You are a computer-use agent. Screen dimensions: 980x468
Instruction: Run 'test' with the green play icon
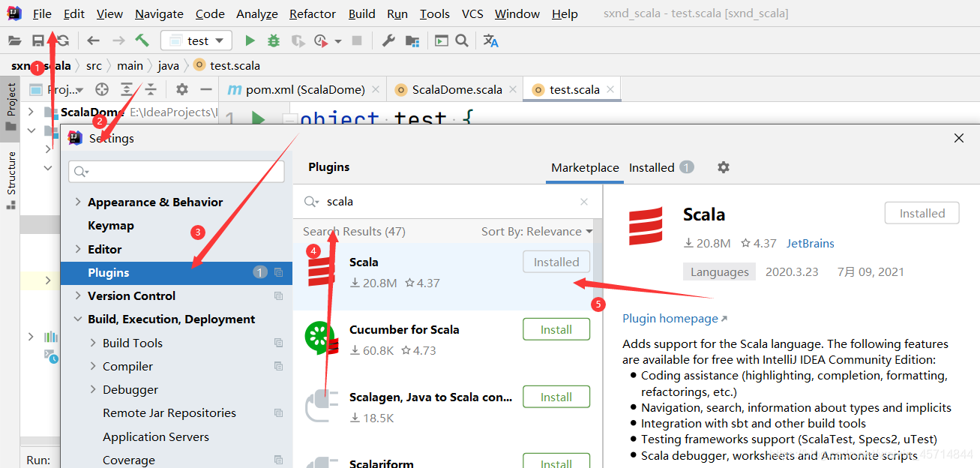tap(250, 40)
